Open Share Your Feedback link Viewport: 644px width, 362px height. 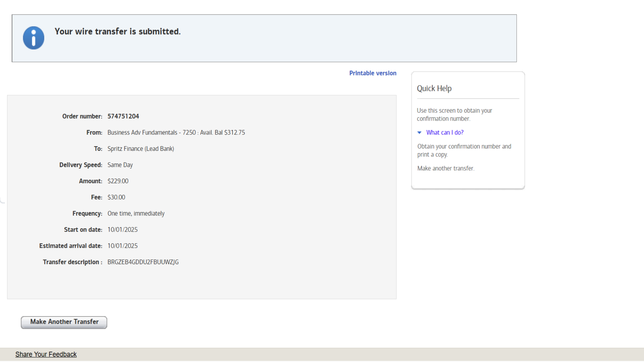46,354
